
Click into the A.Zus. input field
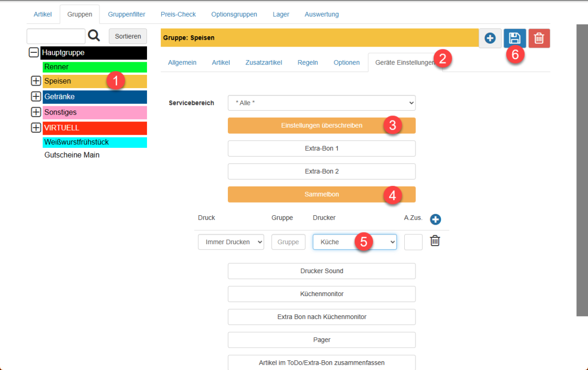point(413,242)
